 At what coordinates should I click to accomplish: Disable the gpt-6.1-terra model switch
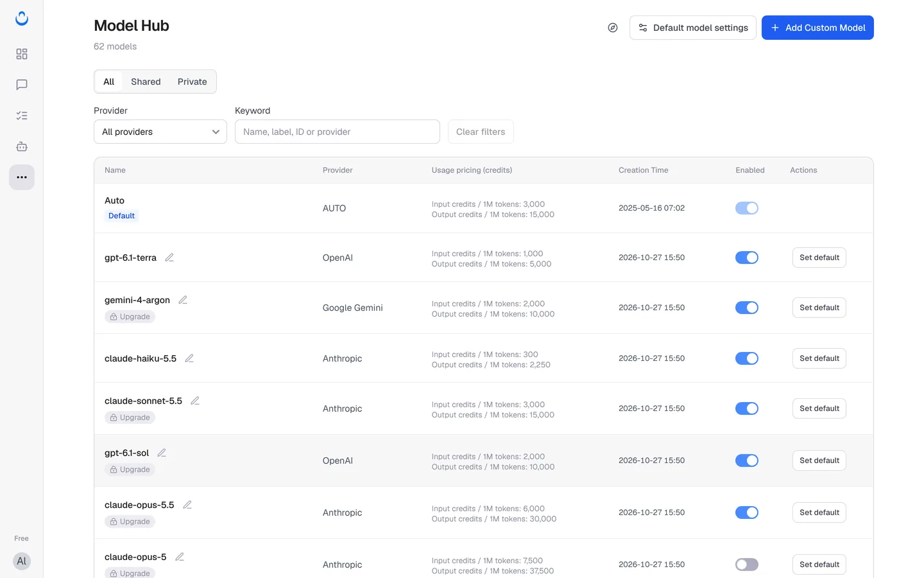747,258
